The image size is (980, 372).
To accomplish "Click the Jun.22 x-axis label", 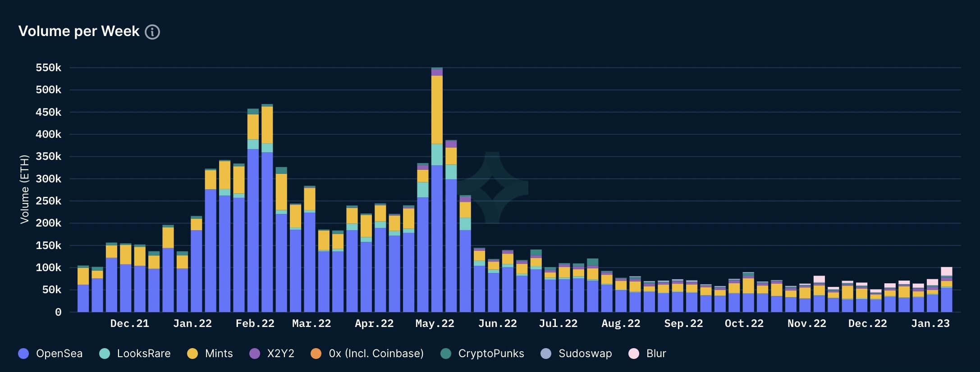I will pyautogui.click(x=497, y=323).
